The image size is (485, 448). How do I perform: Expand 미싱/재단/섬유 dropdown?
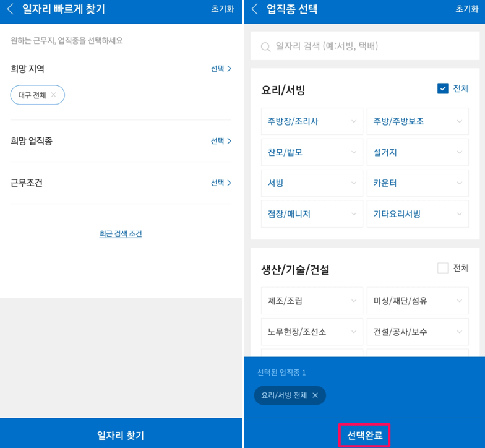tap(418, 301)
